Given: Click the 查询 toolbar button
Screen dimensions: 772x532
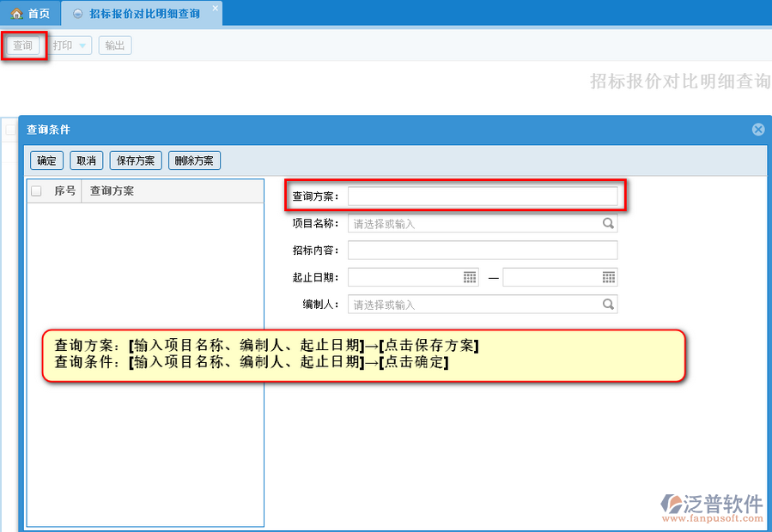Looking at the screenshot, I should click(22, 45).
